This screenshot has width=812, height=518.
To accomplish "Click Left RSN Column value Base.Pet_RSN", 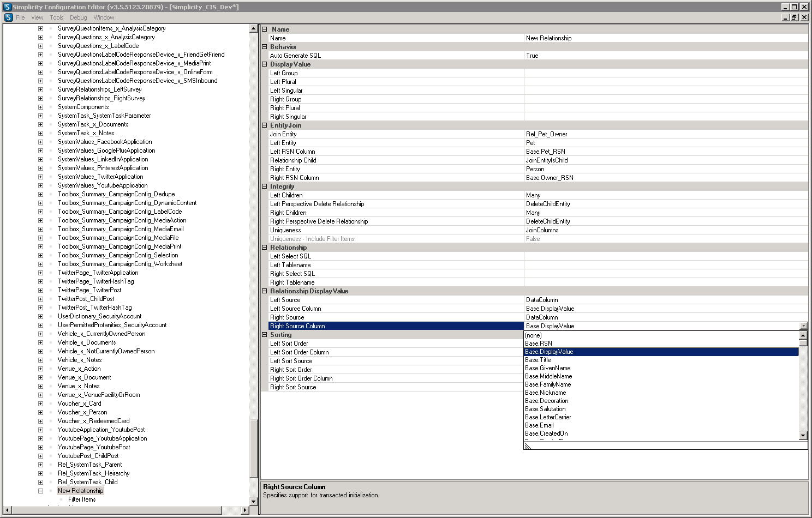I will pyautogui.click(x=666, y=152).
